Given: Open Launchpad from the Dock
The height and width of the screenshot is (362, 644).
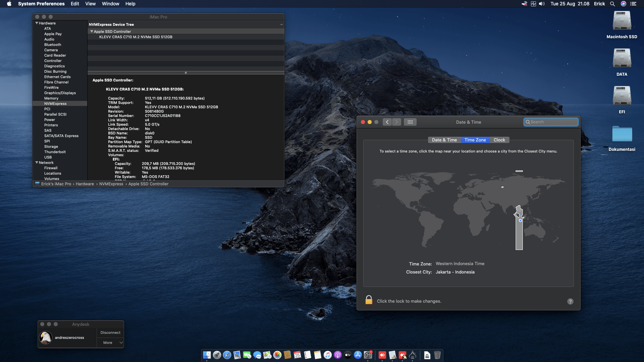Looking at the screenshot, I should pyautogui.click(x=217, y=355).
